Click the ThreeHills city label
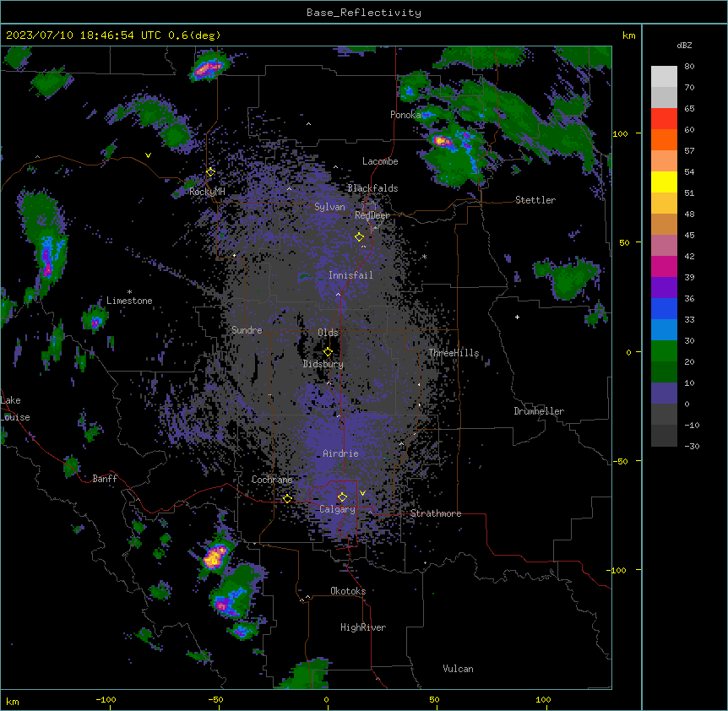728x711 pixels. [454, 353]
